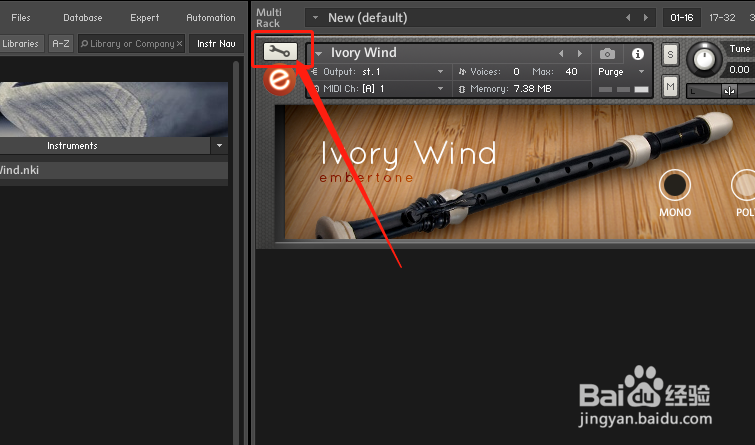Open the instrument info view icon
The width and height of the screenshot is (755, 445).
click(x=638, y=53)
